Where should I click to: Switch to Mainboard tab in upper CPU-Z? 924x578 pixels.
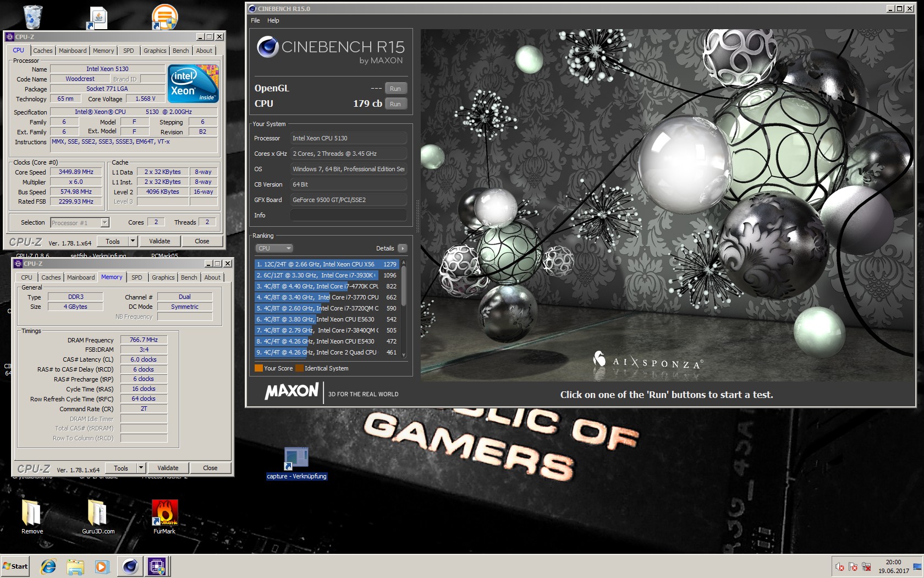coord(73,51)
